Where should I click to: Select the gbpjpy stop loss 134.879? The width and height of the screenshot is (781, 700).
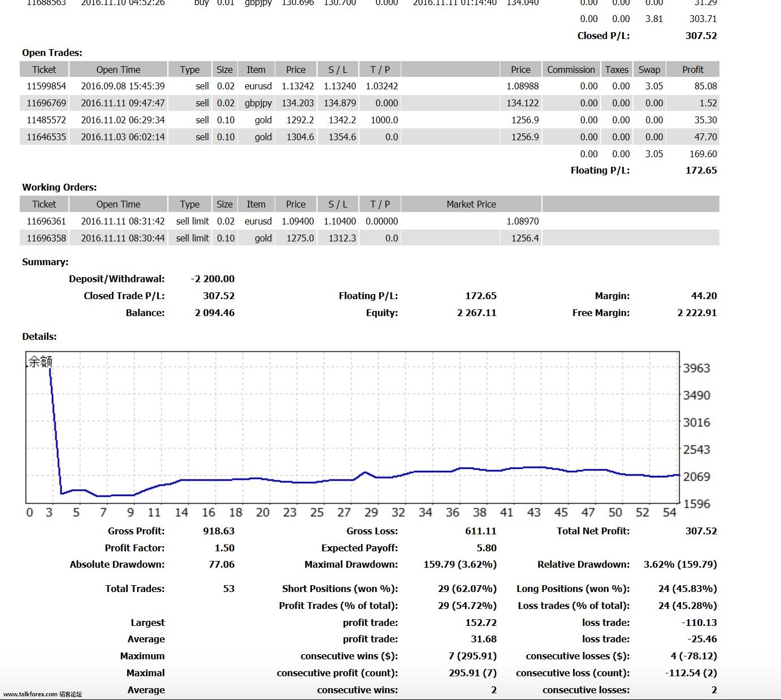click(x=340, y=103)
